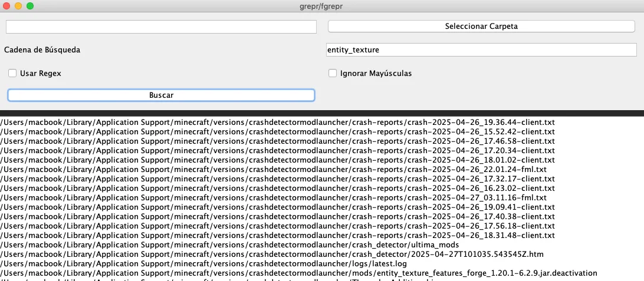Select the logs/latest.log result line
Image resolution: width=644 pixels, height=281 pixels.
(203, 263)
